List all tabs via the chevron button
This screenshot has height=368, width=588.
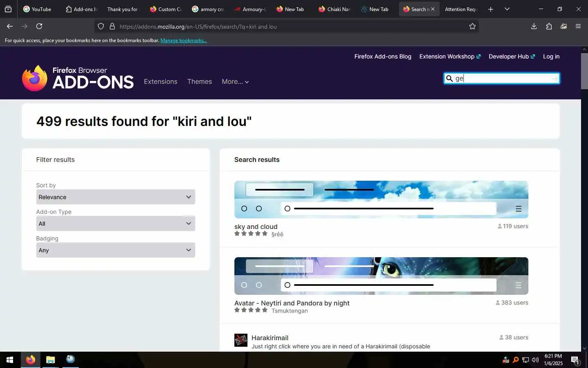[x=507, y=9]
